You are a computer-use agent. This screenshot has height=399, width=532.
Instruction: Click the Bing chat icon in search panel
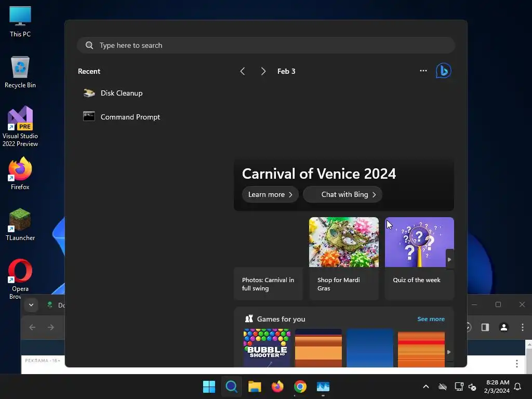[x=444, y=71]
